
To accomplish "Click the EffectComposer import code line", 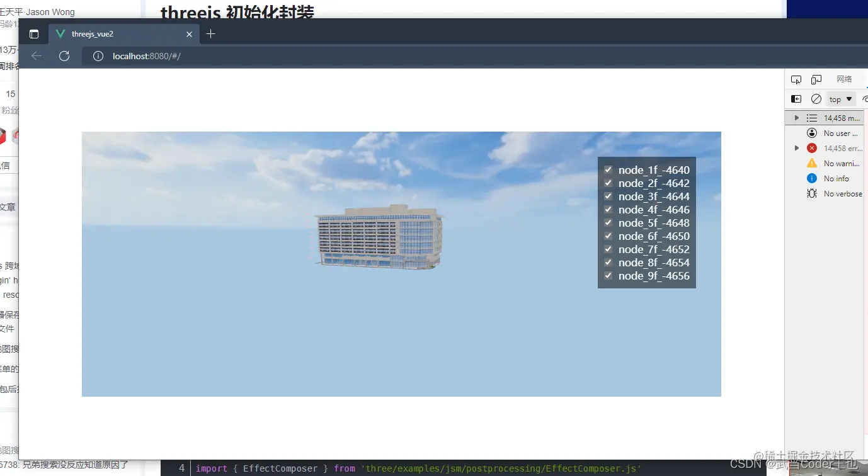I will point(418,468).
